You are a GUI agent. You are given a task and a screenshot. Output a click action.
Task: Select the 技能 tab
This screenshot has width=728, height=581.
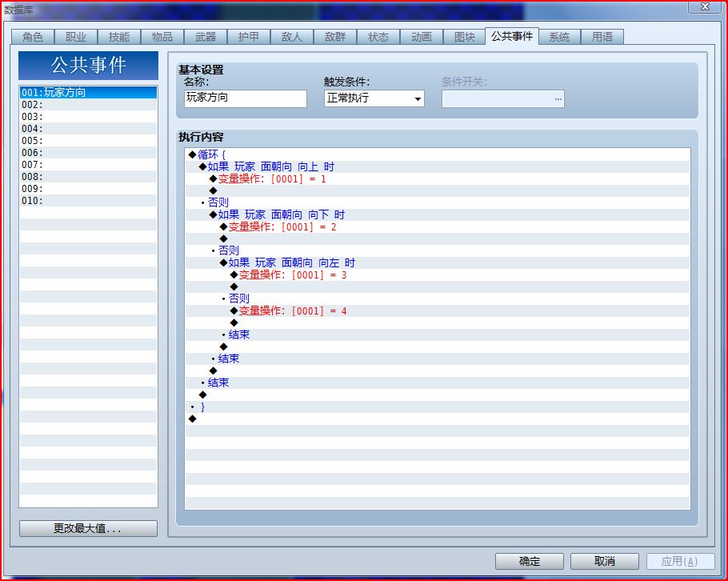(119, 37)
